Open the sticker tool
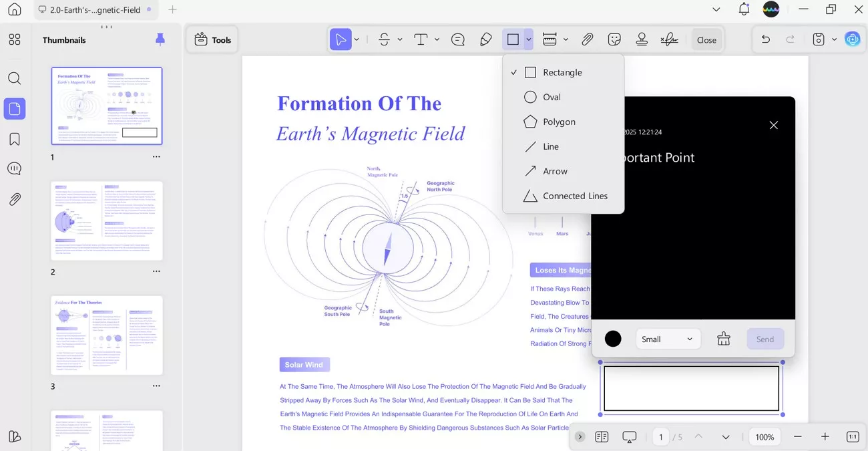868x451 pixels. [x=614, y=39]
